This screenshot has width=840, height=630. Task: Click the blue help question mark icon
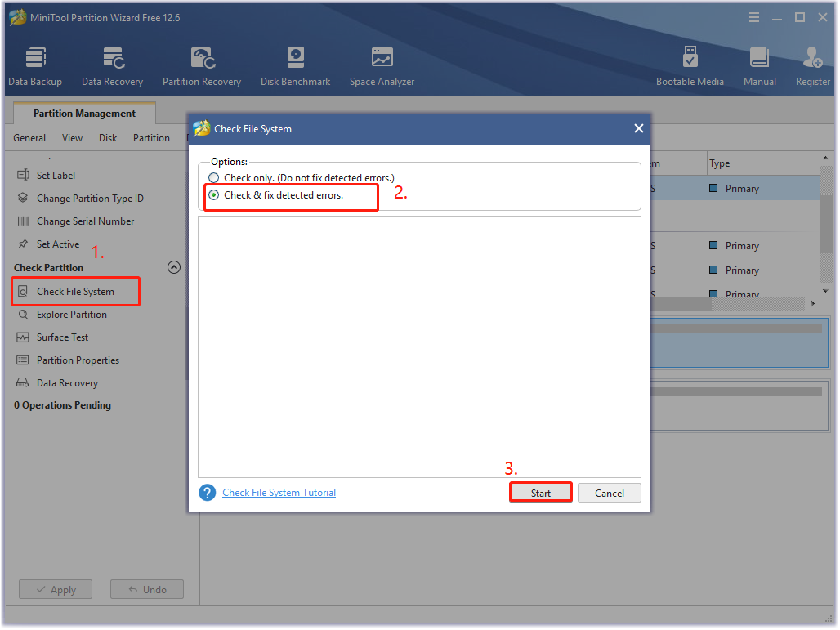pyautogui.click(x=208, y=493)
